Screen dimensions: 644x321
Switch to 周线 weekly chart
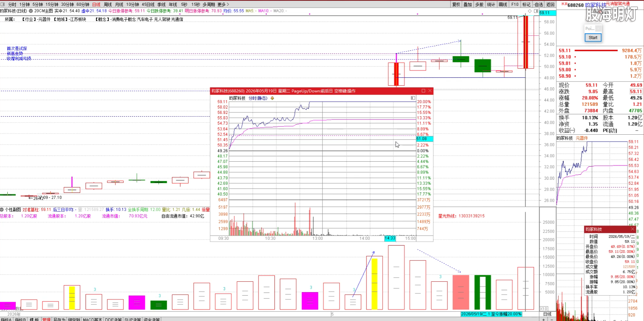pos(108,5)
